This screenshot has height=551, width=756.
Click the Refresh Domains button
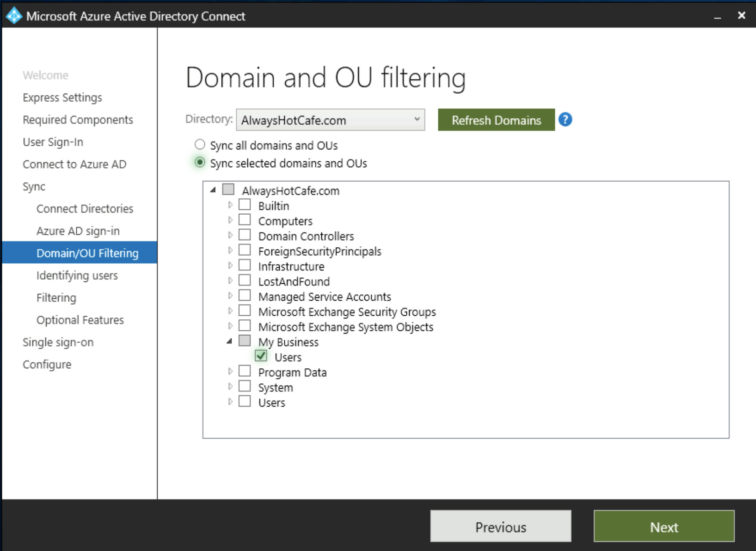click(x=496, y=120)
